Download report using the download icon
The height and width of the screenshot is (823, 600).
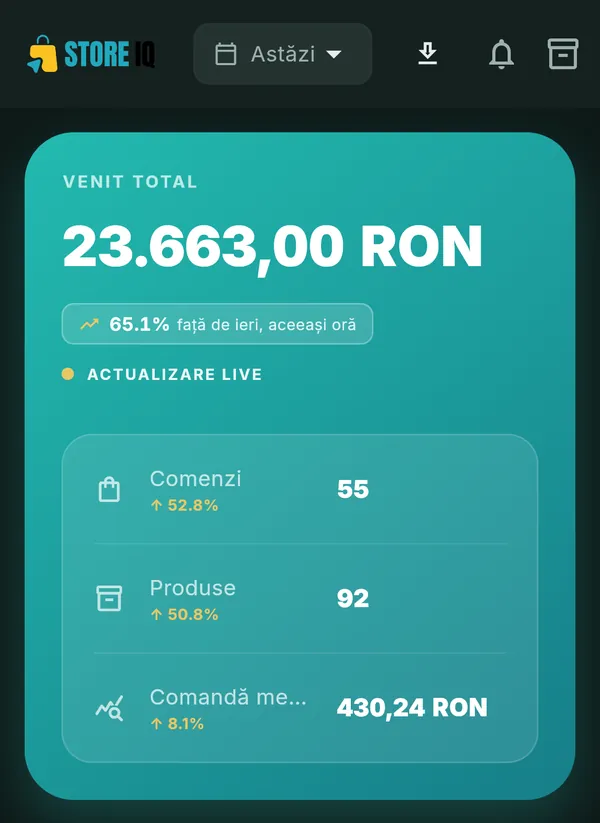428,54
